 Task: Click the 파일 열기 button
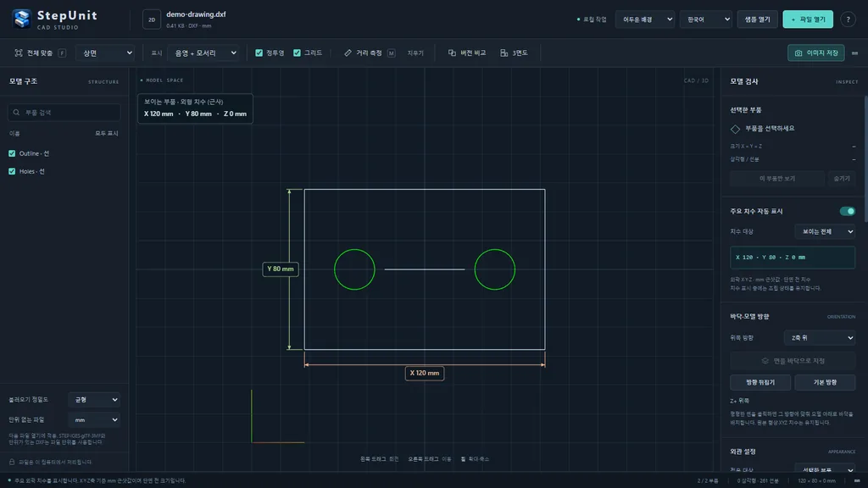click(x=808, y=19)
